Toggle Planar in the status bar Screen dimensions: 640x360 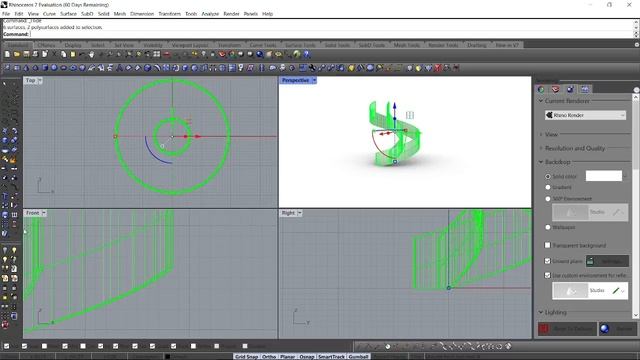click(x=287, y=356)
